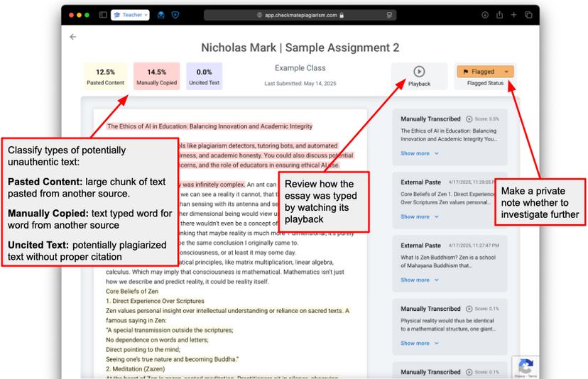Expand Show more under What Is Zen Buddhism paste
The height and width of the screenshot is (379, 588).
click(419, 280)
